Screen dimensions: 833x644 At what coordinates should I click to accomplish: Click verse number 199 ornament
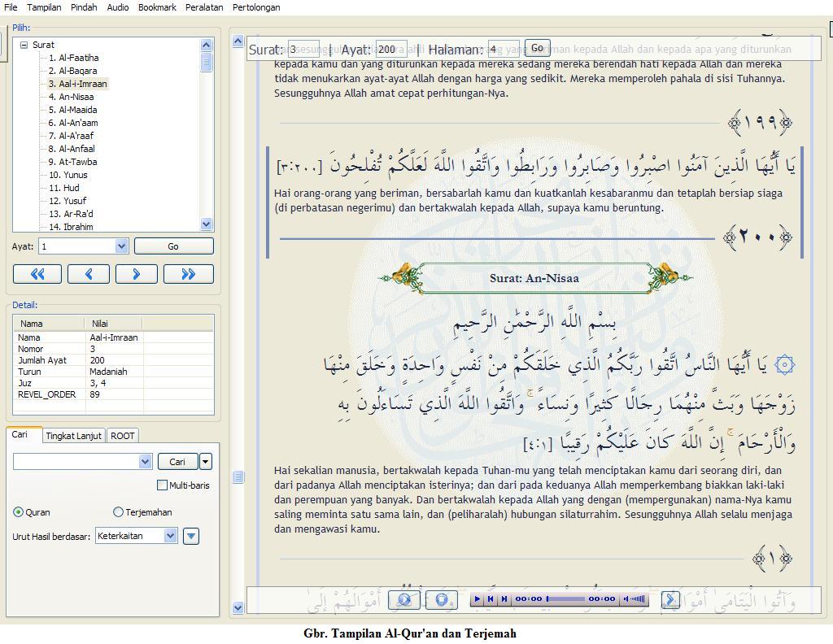761,123
